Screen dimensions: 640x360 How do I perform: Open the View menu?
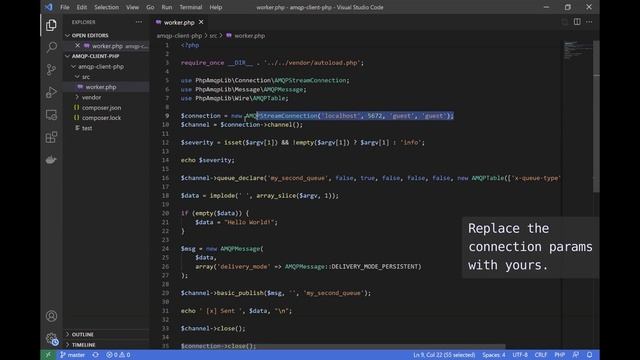132,7
